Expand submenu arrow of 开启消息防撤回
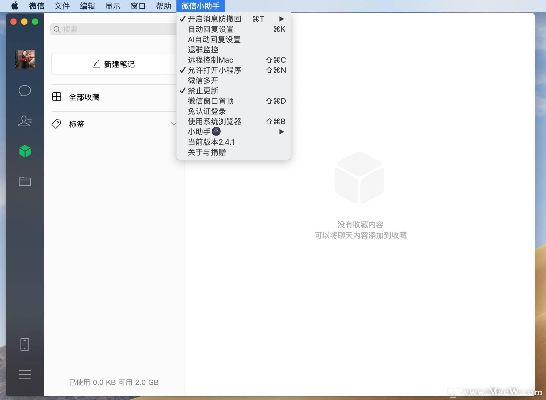Viewport: 546px width, 400px height. [x=281, y=19]
